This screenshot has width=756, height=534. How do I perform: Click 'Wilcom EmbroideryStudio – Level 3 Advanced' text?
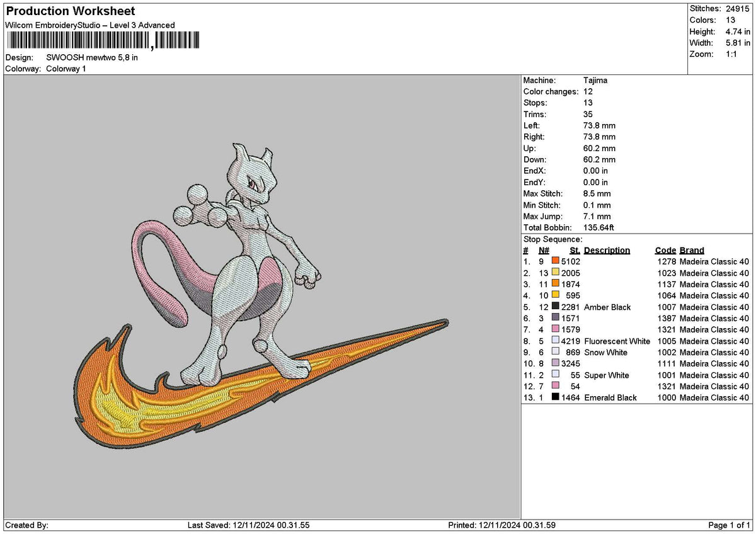[90, 25]
